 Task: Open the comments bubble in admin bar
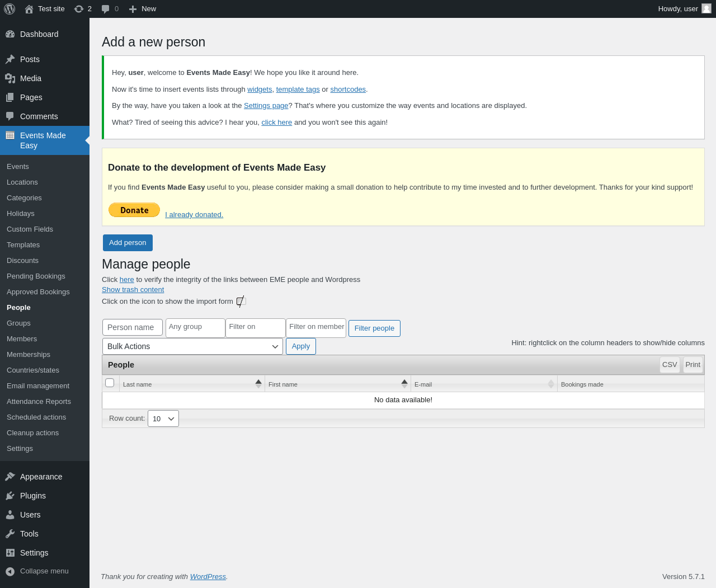click(x=110, y=9)
